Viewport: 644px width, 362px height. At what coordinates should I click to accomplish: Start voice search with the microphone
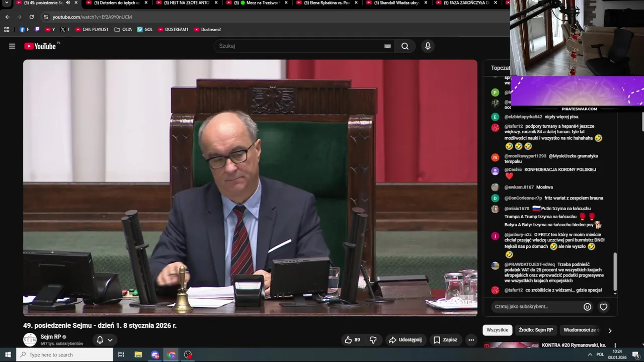(428, 46)
